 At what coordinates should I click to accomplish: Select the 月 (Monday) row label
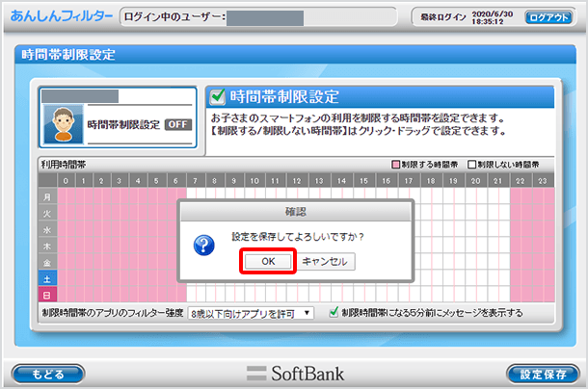[x=47, y=196]
